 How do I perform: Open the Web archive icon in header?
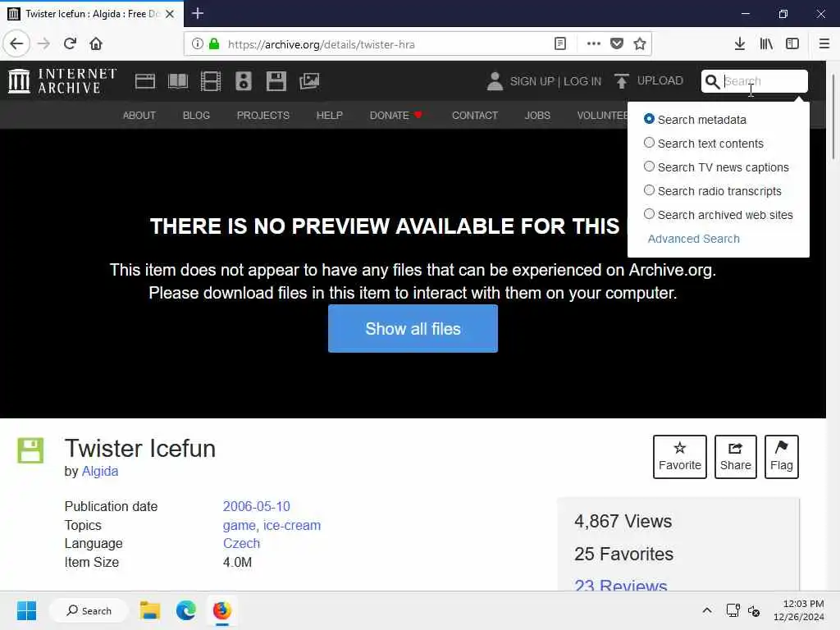pos(144,81)
